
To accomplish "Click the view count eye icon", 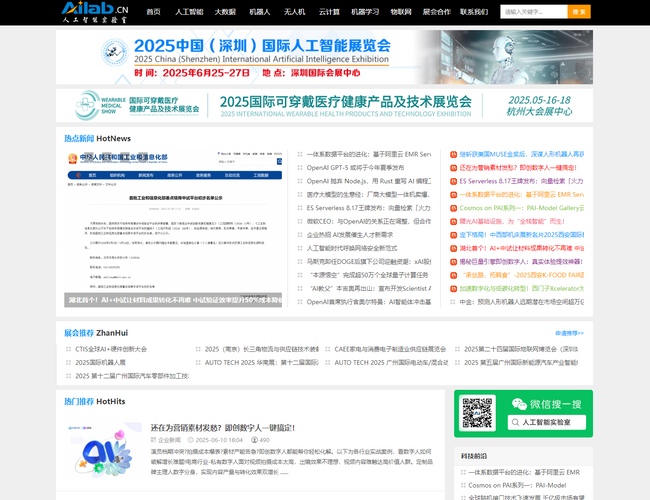I will click(x=254, y=439).
